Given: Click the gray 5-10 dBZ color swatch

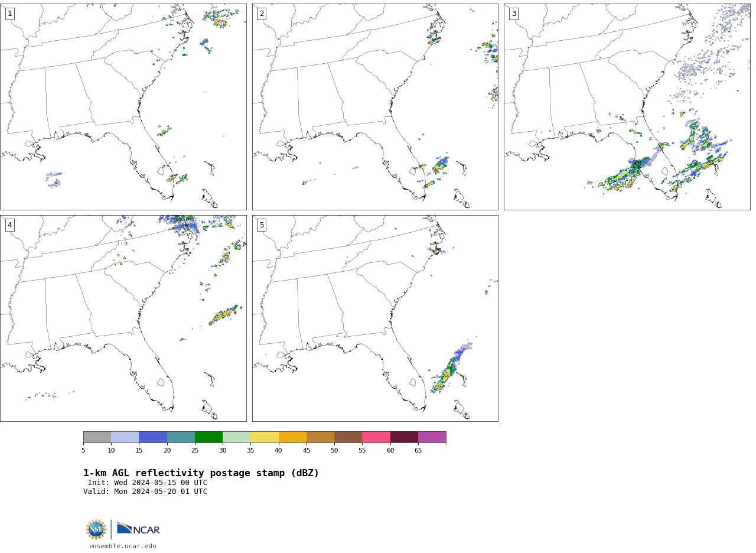Looking at the screenshot, I should click(97, 437).
